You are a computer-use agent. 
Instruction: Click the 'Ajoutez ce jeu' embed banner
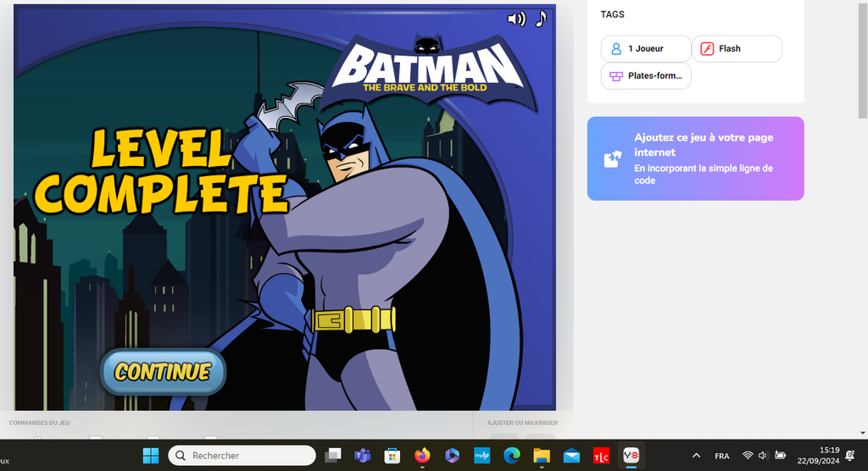(695, 158)
